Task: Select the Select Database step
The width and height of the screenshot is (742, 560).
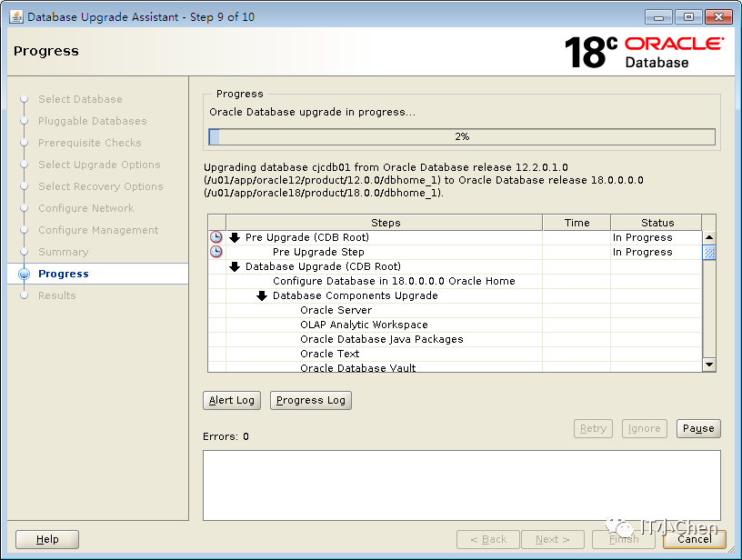Action: tap(80, 99)
